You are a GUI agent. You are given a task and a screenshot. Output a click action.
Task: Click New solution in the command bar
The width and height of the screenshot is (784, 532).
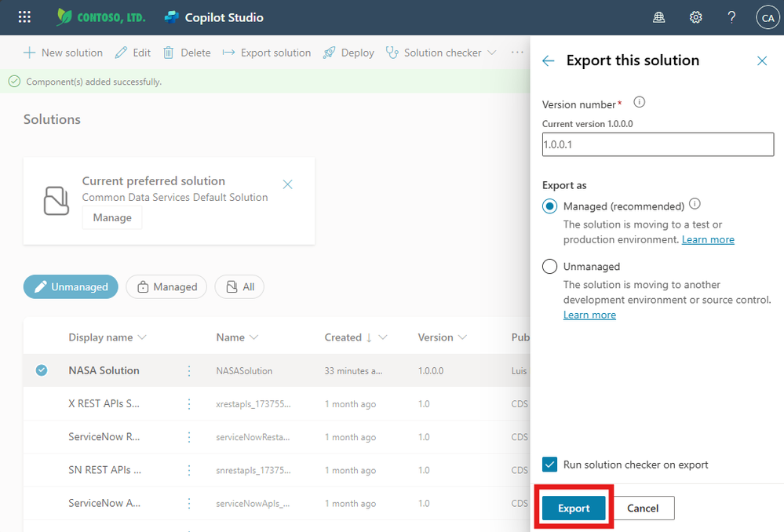tap(63, 53)
